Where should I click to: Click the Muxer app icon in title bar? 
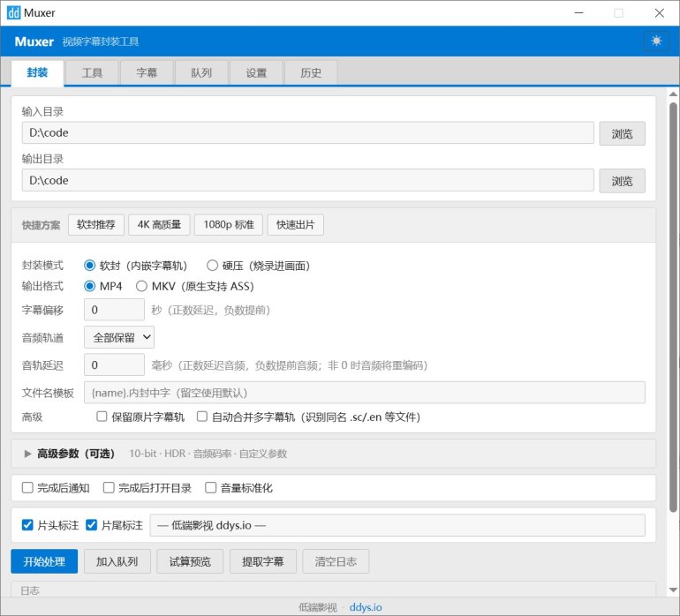14,13
